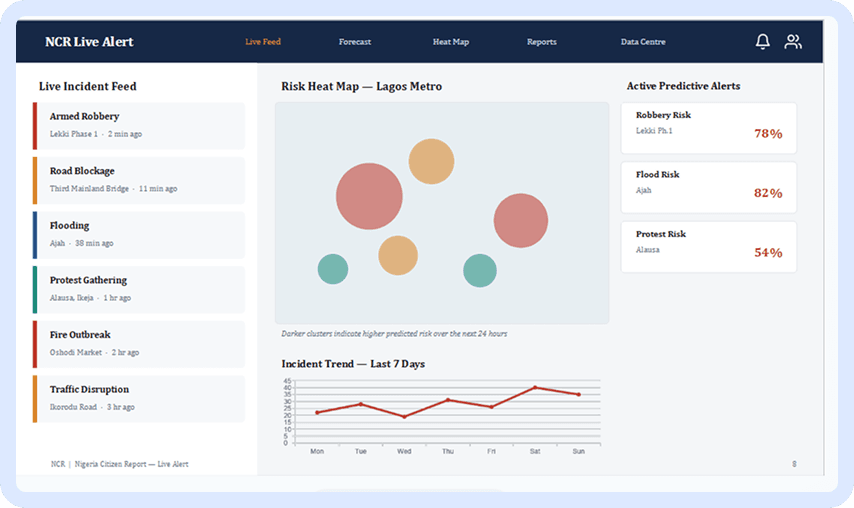Open the Armed Robbery incident card

[139, 126]
